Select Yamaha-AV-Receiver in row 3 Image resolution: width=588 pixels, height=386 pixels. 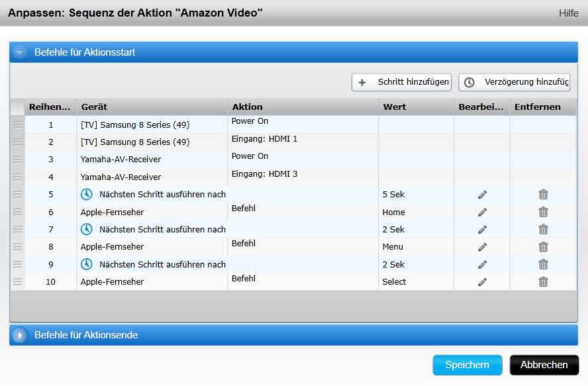point(121,160)
